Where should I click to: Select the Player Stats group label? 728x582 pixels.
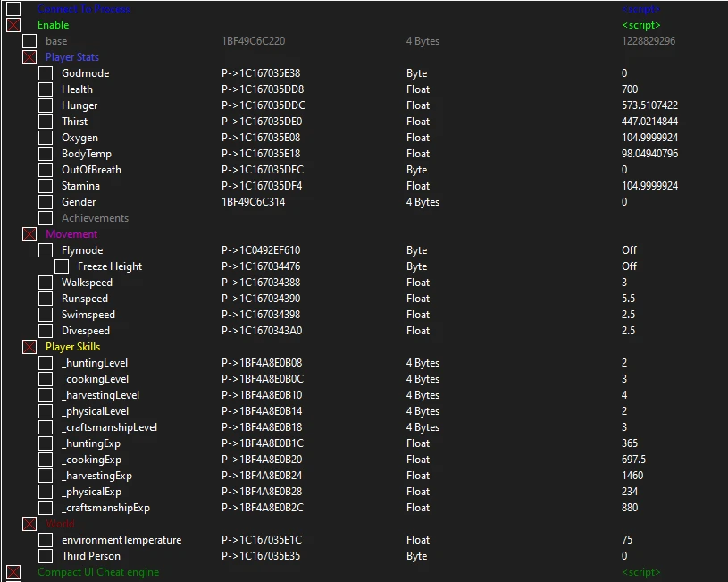coord(72,57)
